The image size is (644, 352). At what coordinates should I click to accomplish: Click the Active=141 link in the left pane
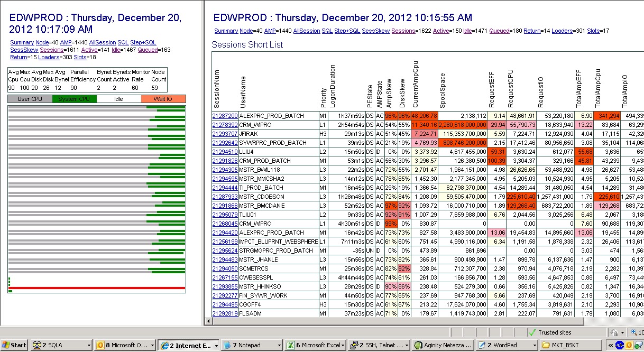coord(89,50)
